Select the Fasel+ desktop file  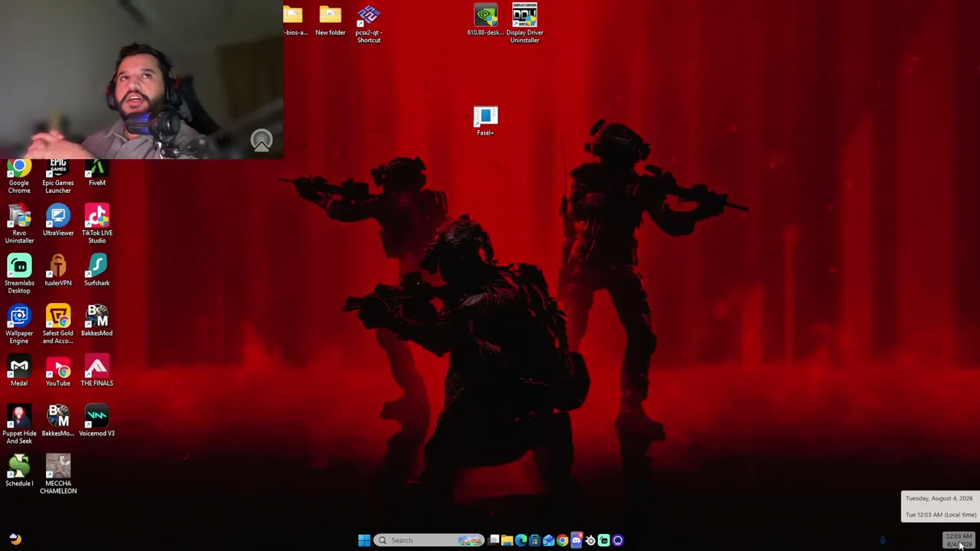485,122
